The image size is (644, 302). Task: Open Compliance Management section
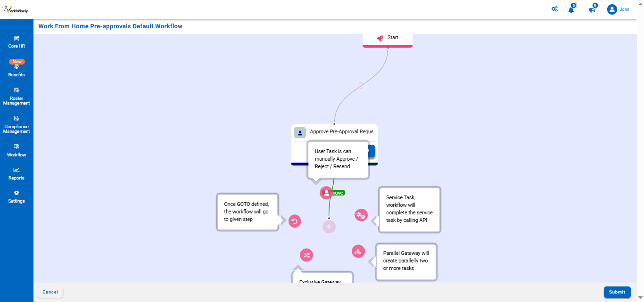(x=17, y=124)
